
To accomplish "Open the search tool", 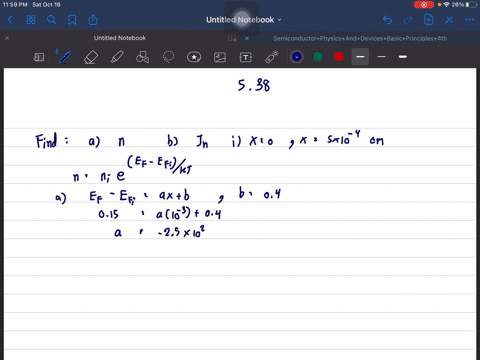I will [x=51, y=20].
